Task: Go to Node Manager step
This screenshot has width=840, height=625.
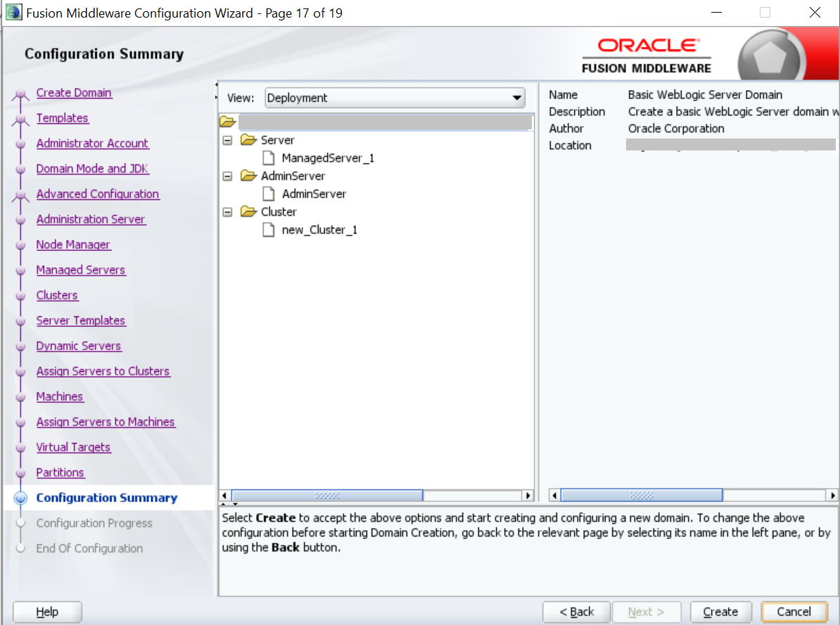Action: (73, 244)
